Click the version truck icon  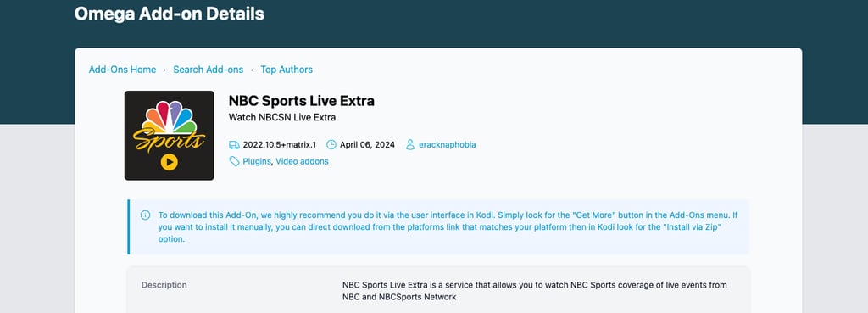click(234, 144)
